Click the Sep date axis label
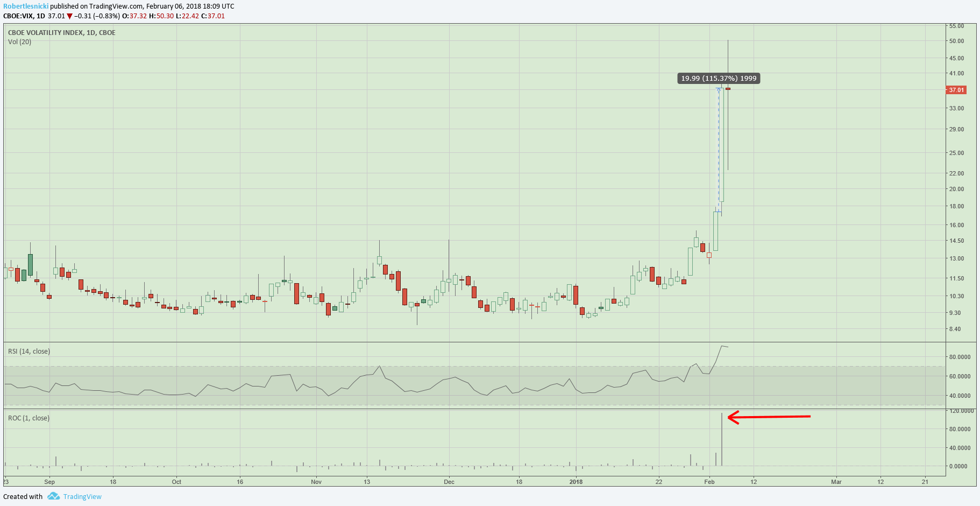The width and height of the screenshot is (980, 506). [49, 482]
